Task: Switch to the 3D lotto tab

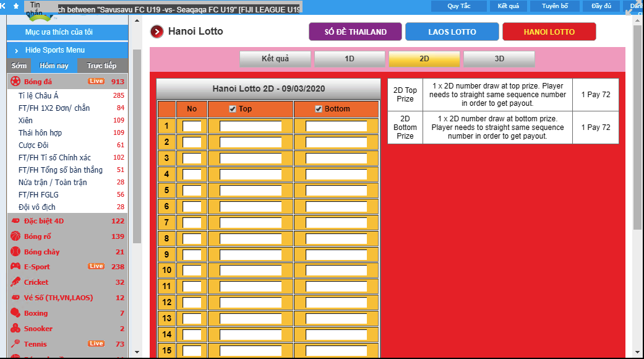Action: coord(499,59)
